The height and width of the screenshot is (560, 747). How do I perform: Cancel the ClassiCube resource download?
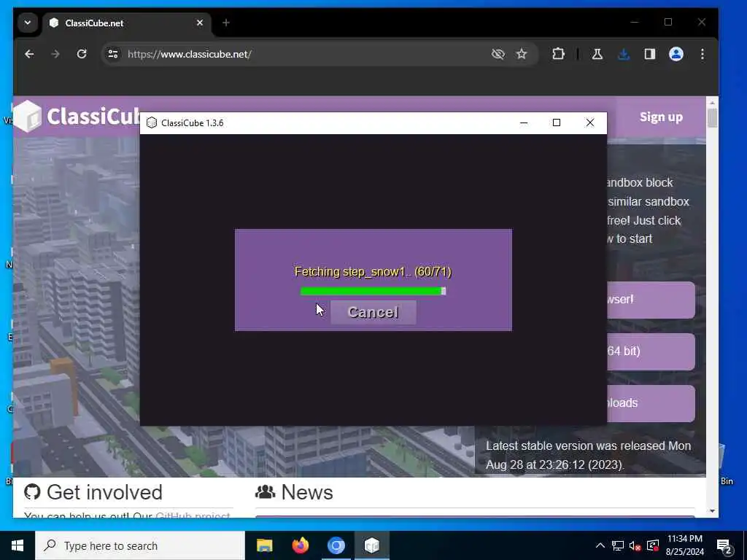tap(373, 312)
